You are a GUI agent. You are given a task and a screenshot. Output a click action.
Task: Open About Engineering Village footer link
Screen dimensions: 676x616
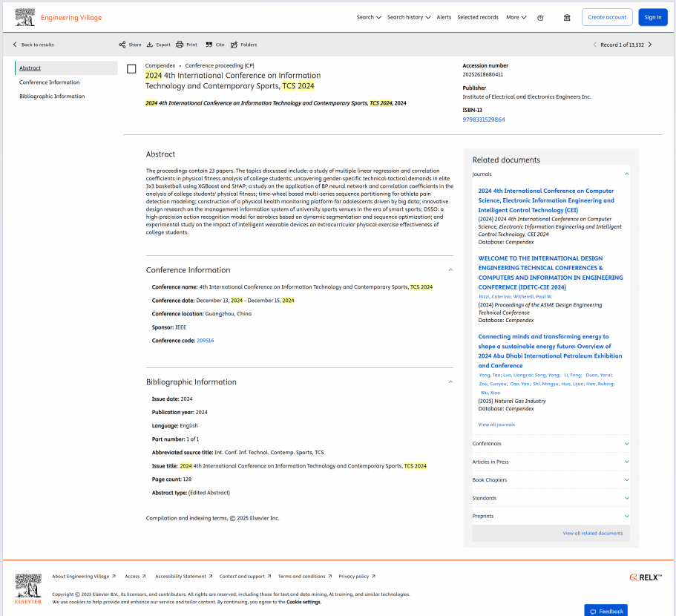pyautogui.click(x=84, y=577)
